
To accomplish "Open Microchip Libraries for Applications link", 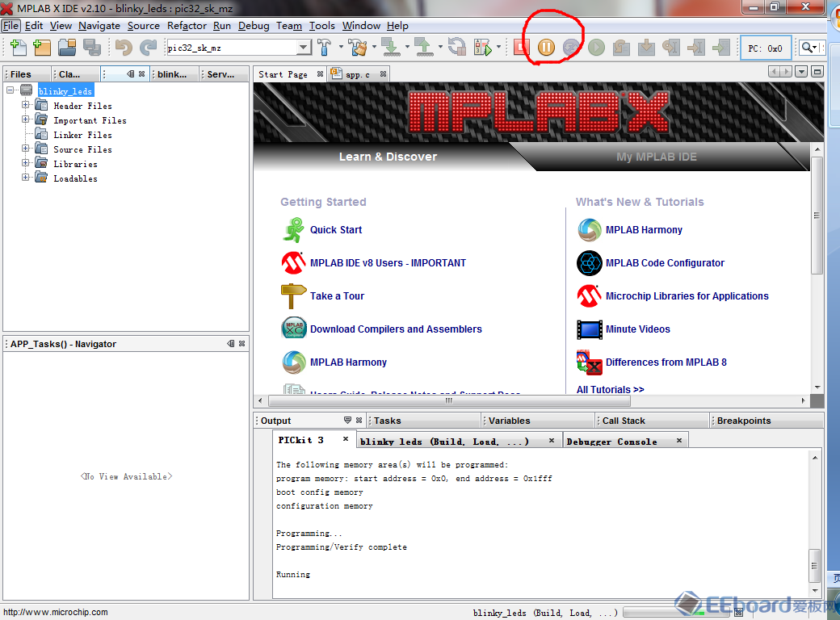I will pyautogui.click(x=687, y=296).
